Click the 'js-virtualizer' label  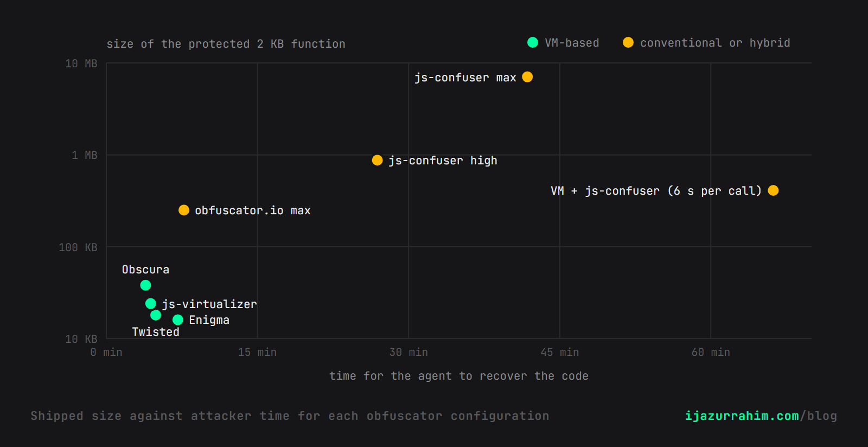pos(209,304)
